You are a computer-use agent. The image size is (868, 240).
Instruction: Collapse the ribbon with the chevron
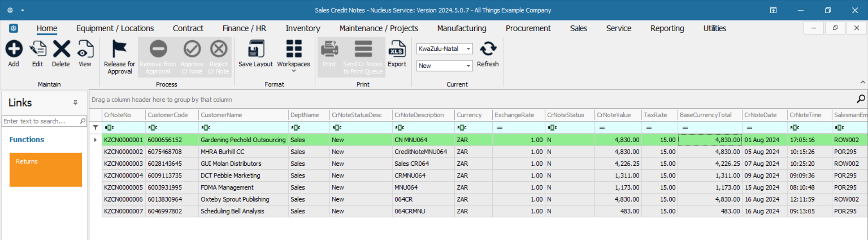(x=863, y=82)
